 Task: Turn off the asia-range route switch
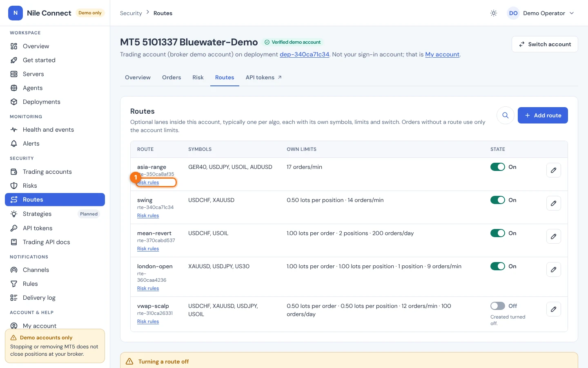tap(497, 167)
